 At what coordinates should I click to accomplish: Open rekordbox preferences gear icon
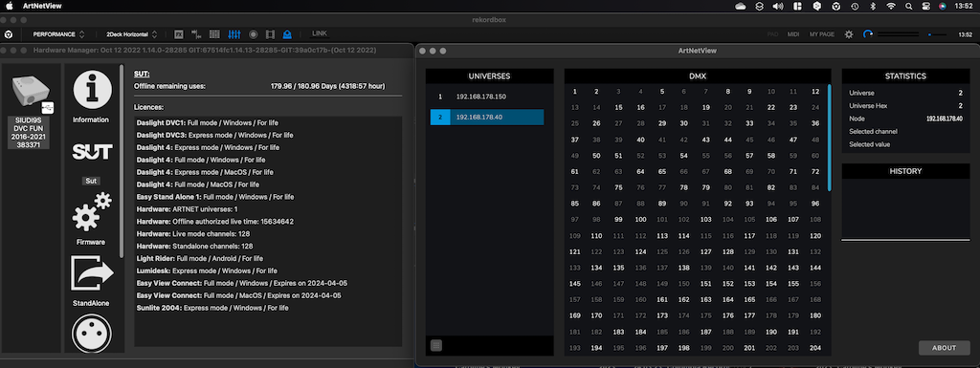coord(849,34)
